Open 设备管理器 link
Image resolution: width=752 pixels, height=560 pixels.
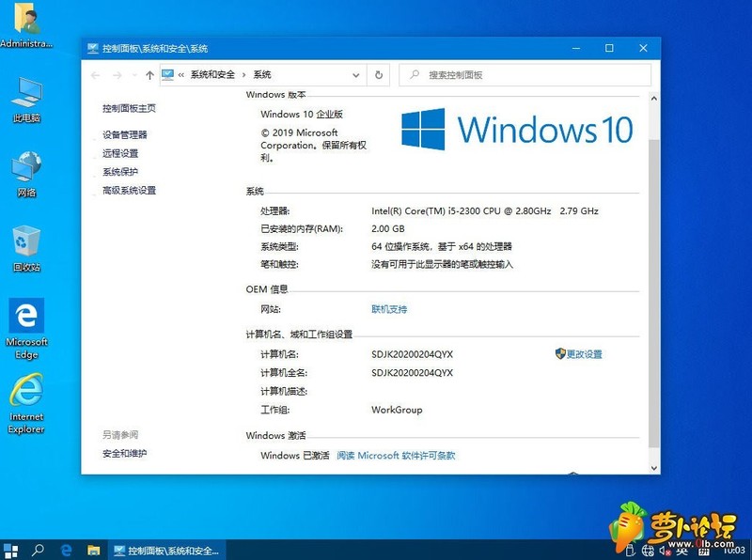125,134
